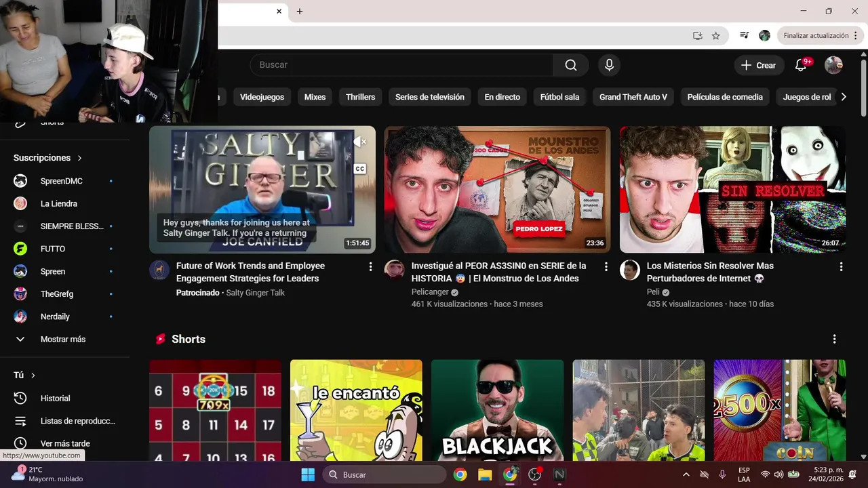The image size is (868, 488).
Task: Open YouTube notifications bell
Action: point(801,65)
